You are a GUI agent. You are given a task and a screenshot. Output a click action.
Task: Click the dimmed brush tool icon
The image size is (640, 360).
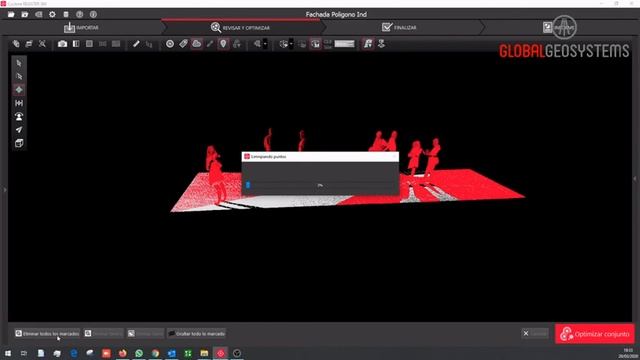coord(210,44)
